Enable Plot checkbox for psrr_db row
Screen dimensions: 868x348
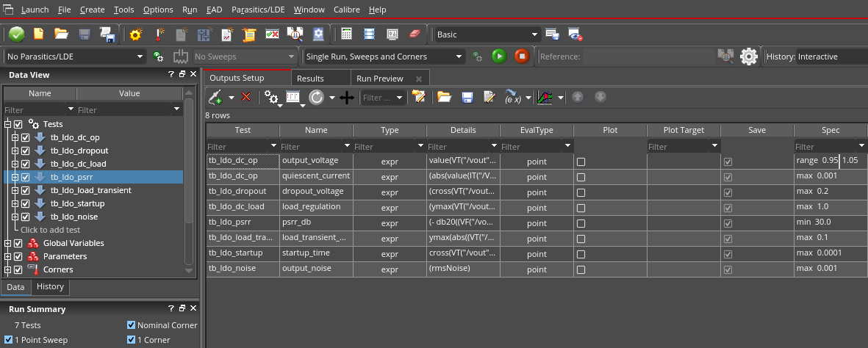pos(581,223)
